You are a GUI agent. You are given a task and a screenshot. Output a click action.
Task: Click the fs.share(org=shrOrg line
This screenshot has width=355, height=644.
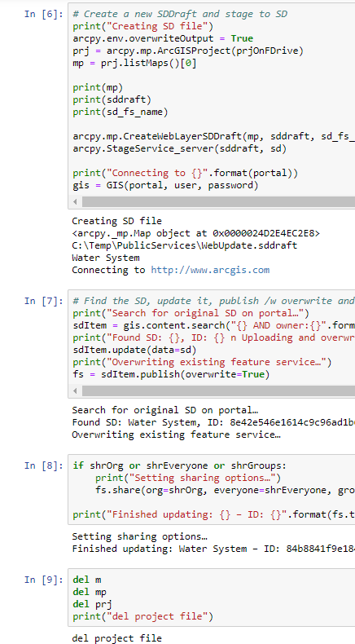pyautogui.click(x=226, y=490)
